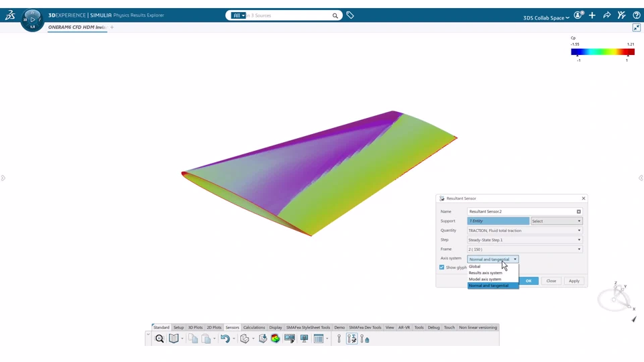The height and width of the screenshot is (362, 644).
Task: Open the user profile icon
Action: pos(578,15)
